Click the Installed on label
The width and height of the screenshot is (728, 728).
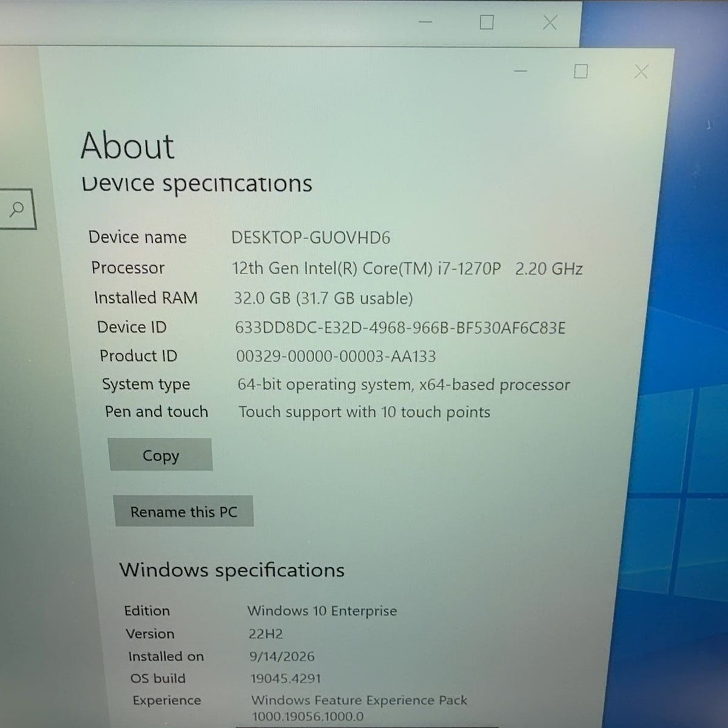click(x=166, y=656)
